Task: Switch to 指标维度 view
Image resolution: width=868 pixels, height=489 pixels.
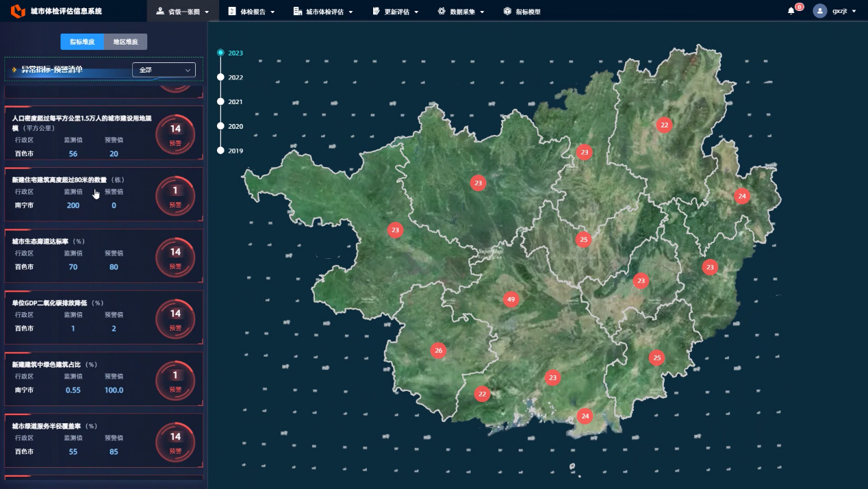Action: [82, 42]
